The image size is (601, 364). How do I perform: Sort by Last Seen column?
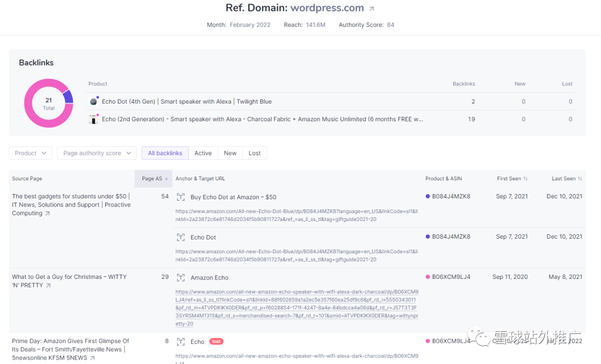[566, 179]
